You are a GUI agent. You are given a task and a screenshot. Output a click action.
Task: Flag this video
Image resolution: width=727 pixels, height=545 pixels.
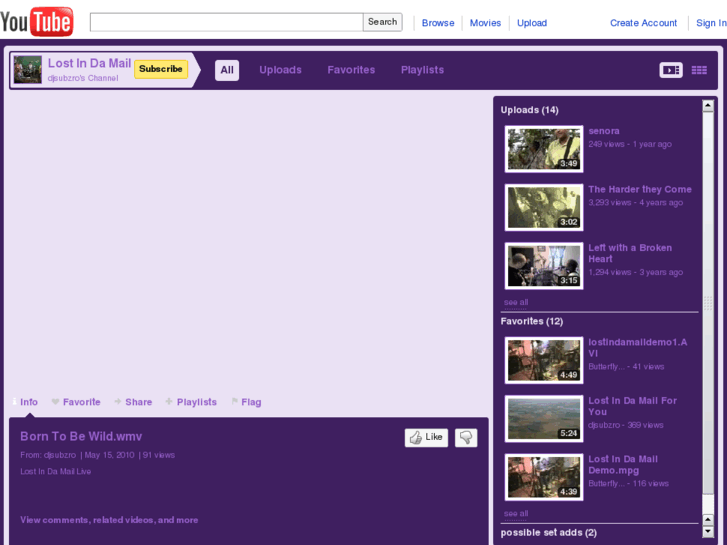click(246, 402)
